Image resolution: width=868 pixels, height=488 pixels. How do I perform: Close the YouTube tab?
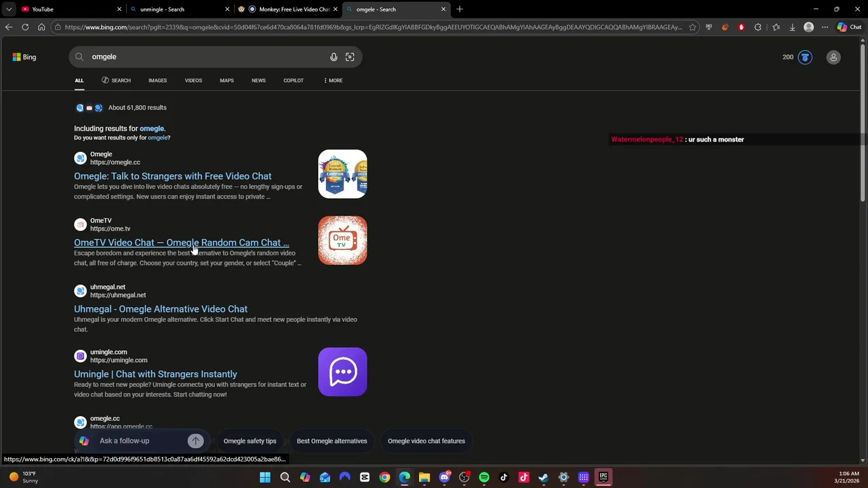[119, 9]
